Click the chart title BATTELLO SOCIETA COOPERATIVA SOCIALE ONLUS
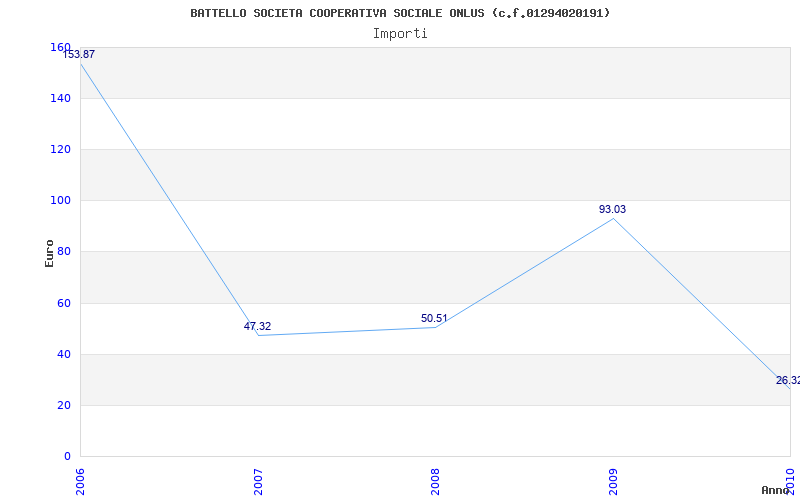The image size is (800, 500). [x=400, y=13]
